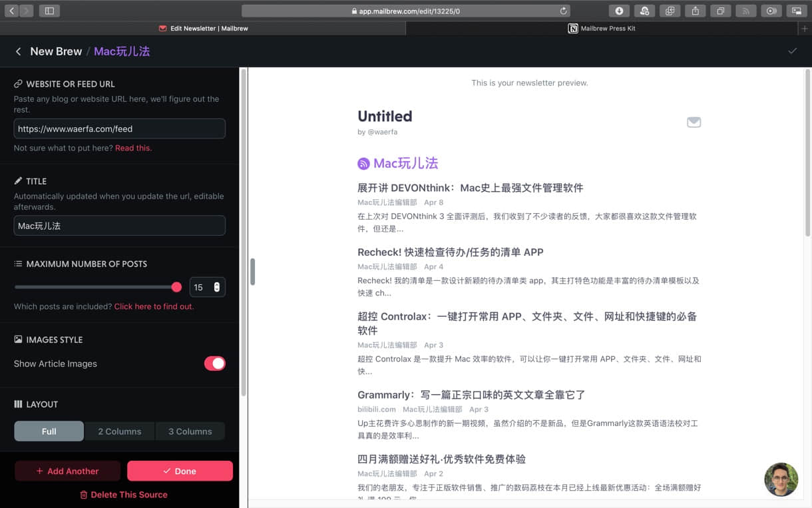Click the Done button

click(180, 471)
